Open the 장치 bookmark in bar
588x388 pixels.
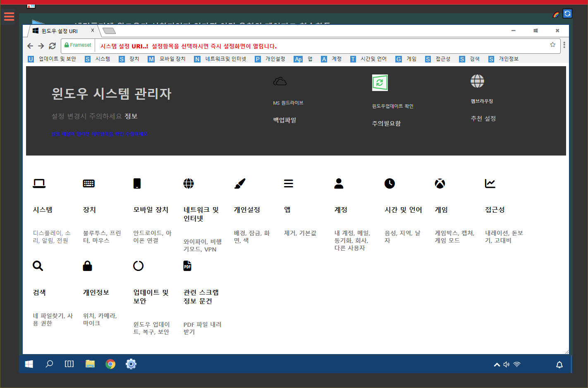tap(129, 59)
